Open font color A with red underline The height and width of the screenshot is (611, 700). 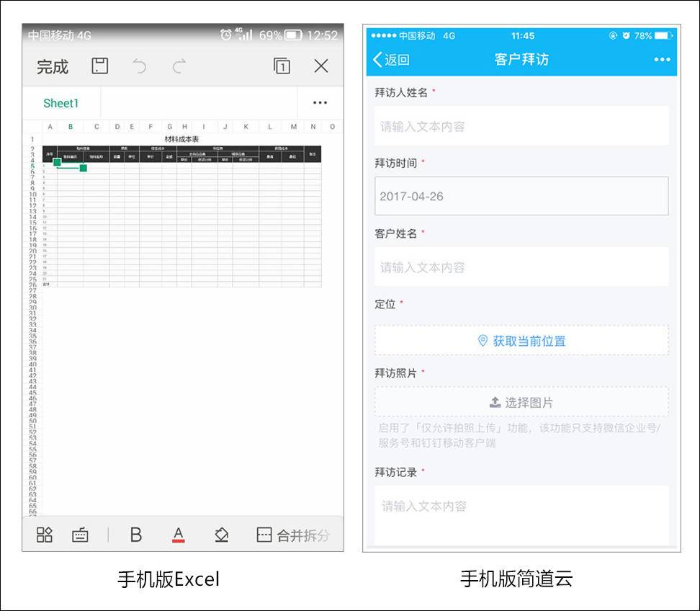pos(178,535)
